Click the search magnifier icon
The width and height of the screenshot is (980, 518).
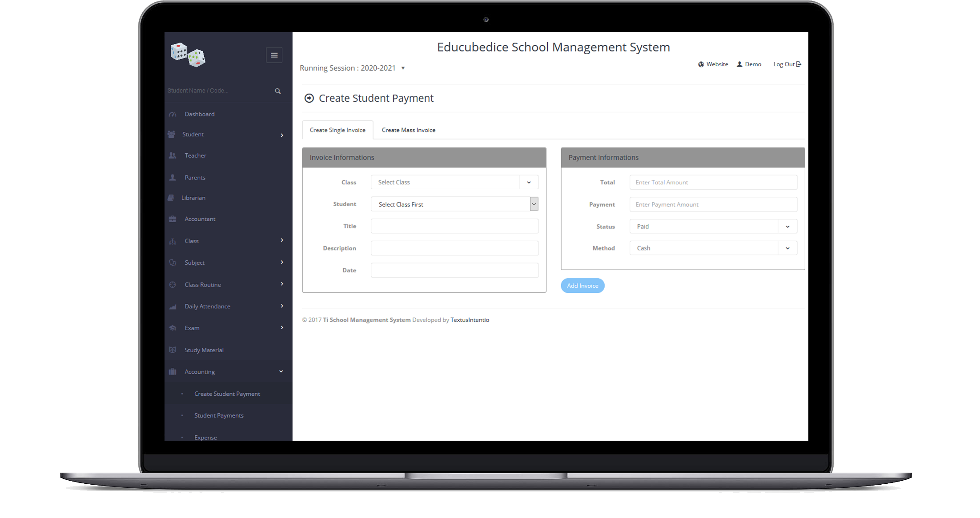point(277,91)
